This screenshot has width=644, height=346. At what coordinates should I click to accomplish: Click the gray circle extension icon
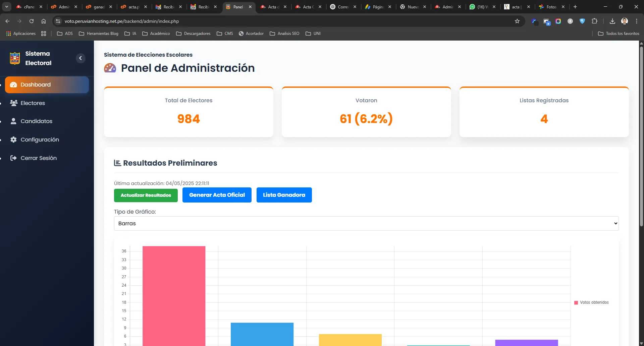click(570, 21)
